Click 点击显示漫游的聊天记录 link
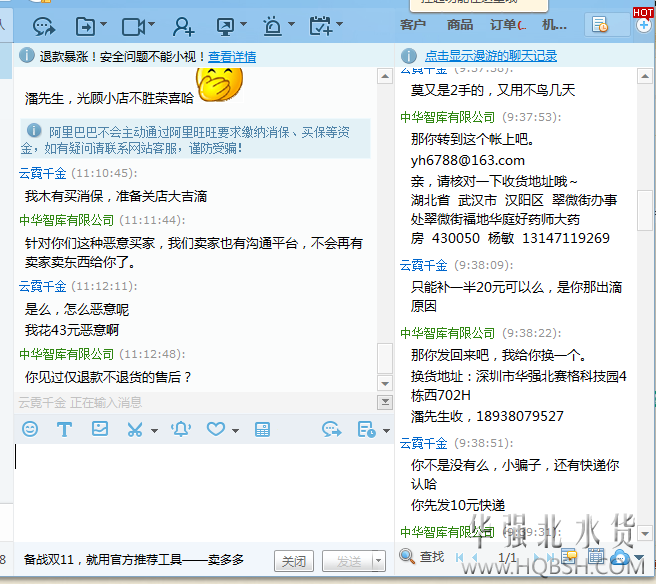Image resolution: width=656 pixels, height=584 pixels. tap(491, 56)
